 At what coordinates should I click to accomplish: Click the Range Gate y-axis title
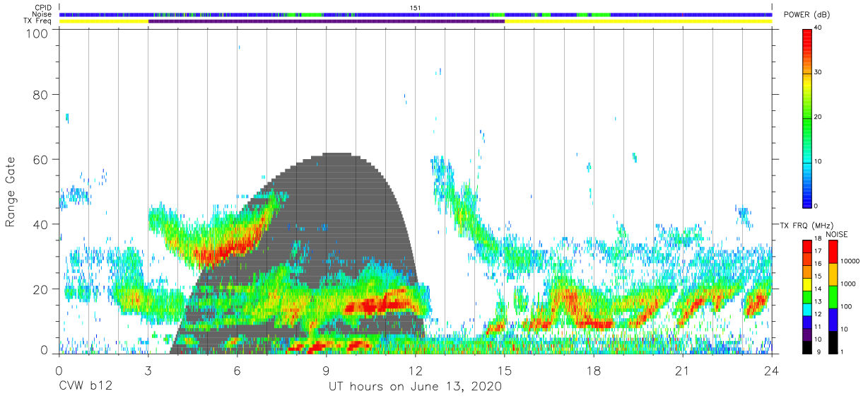click(11, 192)
